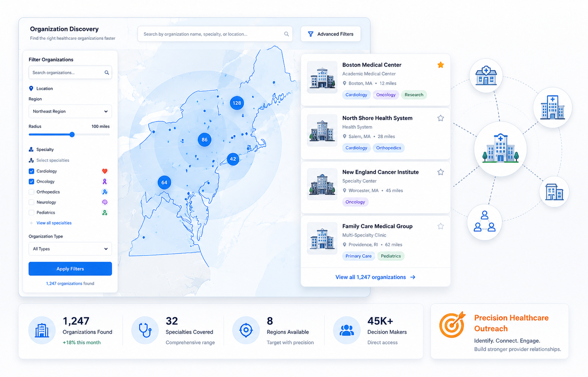Click the Search organizations filter field
Viewport: 588px width, 377px height.
(x=70, y=72)
